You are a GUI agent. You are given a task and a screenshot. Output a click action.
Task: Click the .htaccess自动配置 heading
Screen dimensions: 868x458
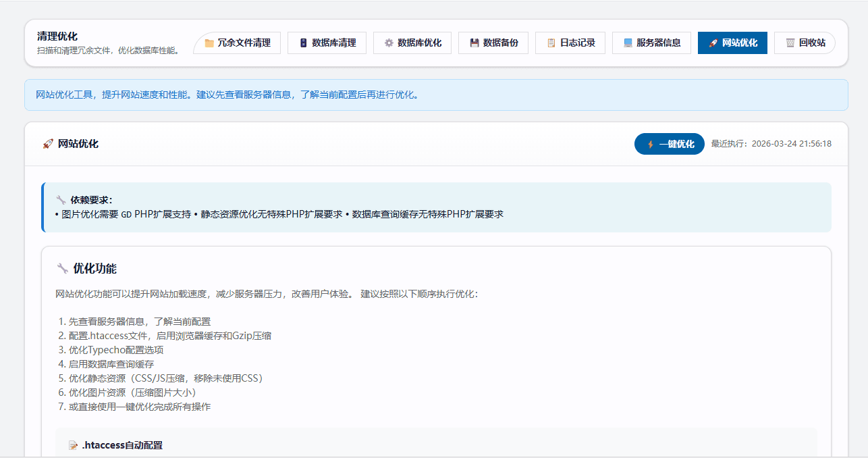click(x=122, y=446)
